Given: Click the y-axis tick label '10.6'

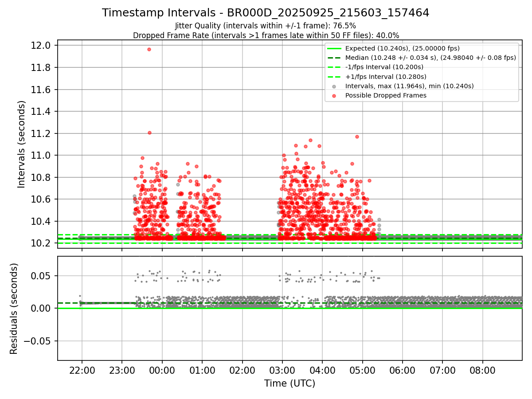Looking at the screenshot, I should click(x=41, y=199).
